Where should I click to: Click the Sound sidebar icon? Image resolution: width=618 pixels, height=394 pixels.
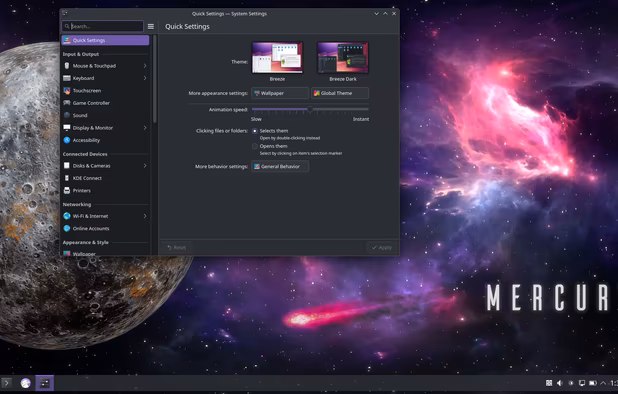point(67,115)
